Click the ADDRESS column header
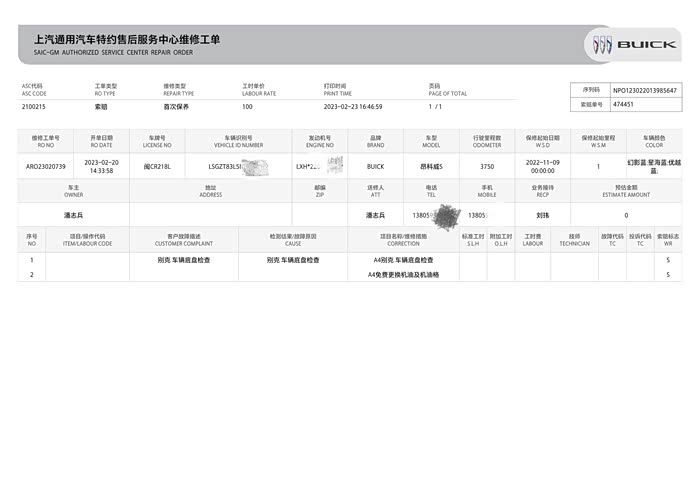Image resolution: width=700 pixels, height=494 pixels. click(211, 191)
